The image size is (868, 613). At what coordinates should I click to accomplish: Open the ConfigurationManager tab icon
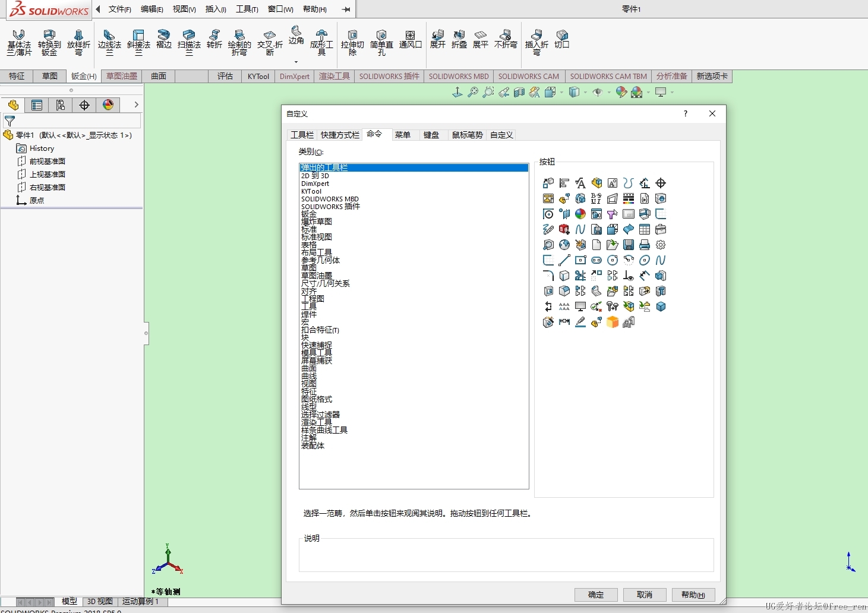click(x=61, y=105)
